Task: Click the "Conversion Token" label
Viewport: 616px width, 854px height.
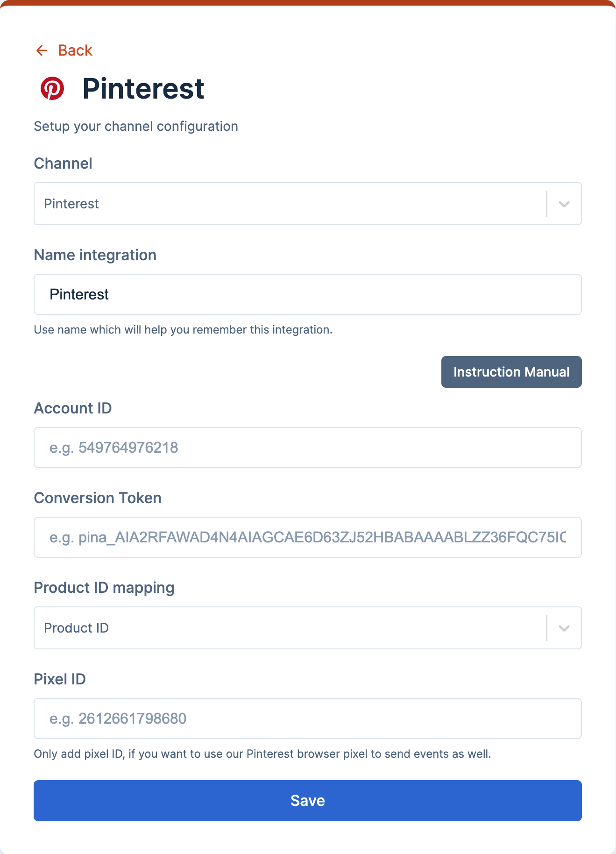Action: (x=98, y=498)
